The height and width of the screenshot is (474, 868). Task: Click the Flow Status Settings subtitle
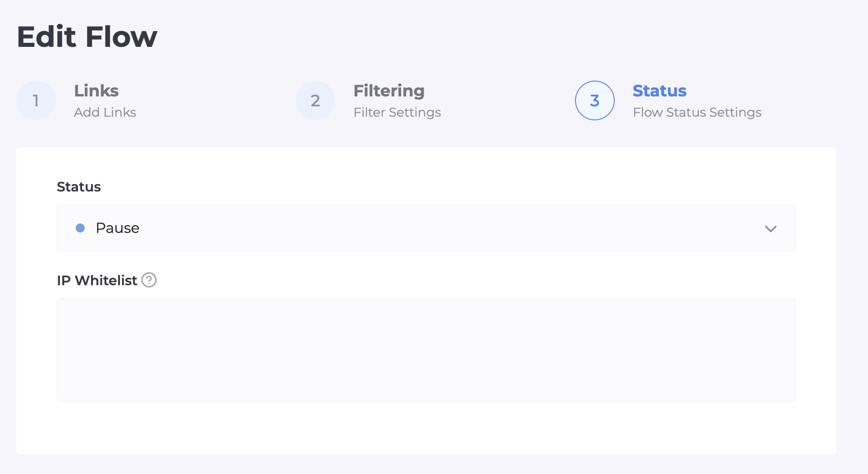697,112
